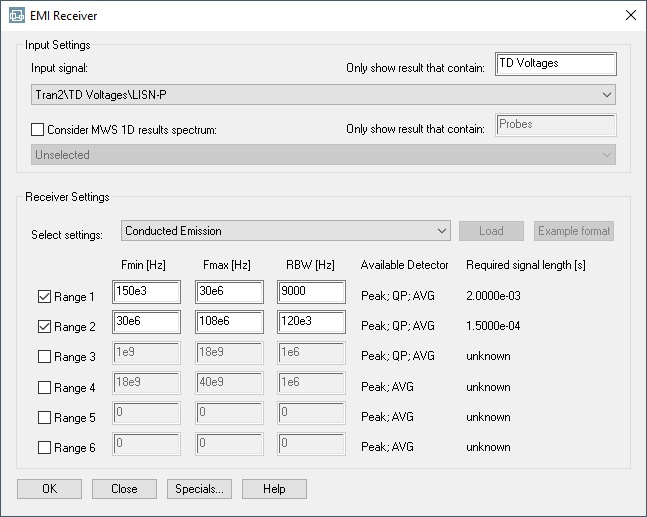
Task: Click the Range 1 RBW field
Action: coord(311,292)
